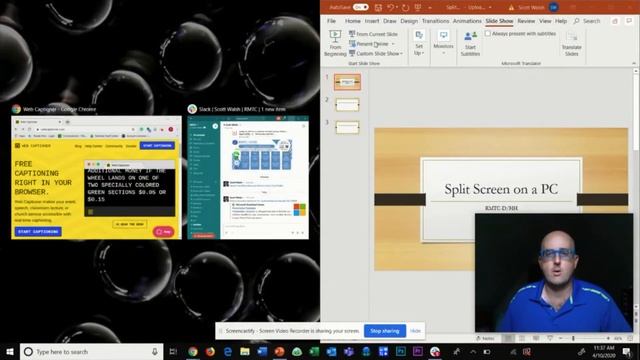Select the Slide Show tab

tap(499, 21)
